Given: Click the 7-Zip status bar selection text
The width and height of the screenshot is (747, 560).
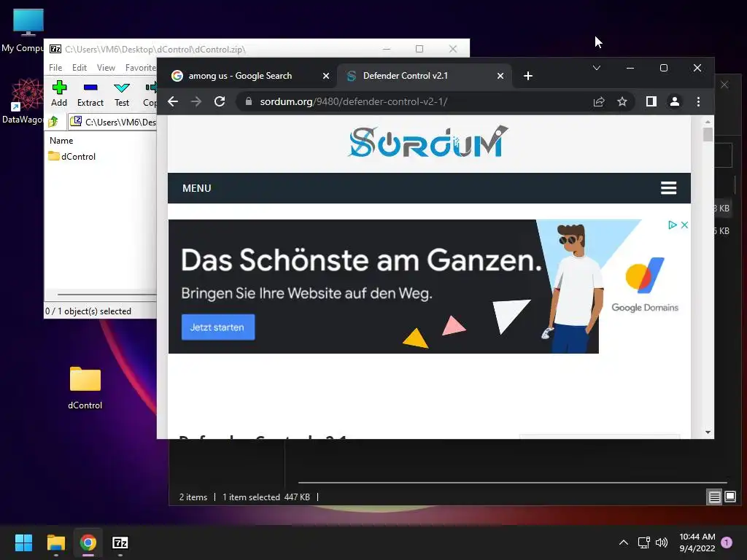Looking at the screenshot, I should pyautogui.click(x=88, y=311).
